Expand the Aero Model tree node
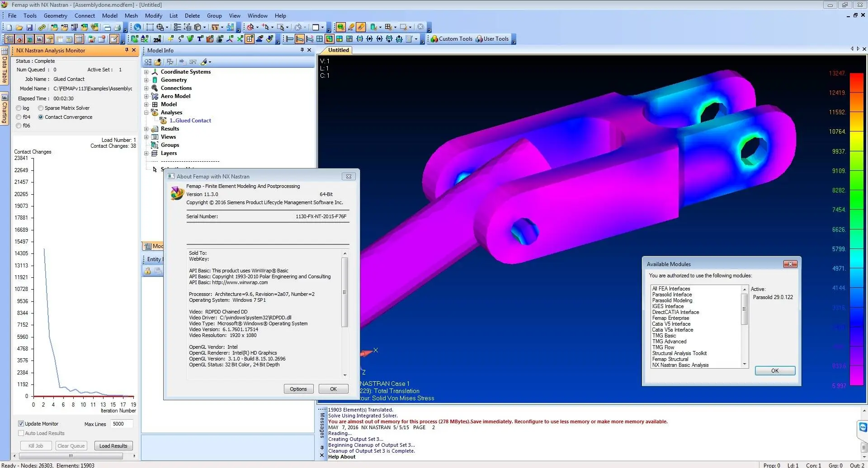This screenshot has width=868, height=468. (146, 96)
